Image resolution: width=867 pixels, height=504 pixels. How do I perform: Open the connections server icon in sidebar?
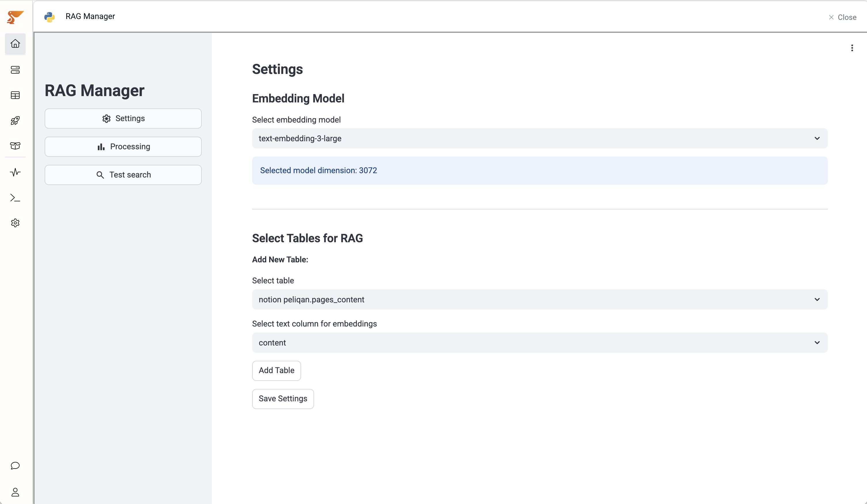click(15, 70)
